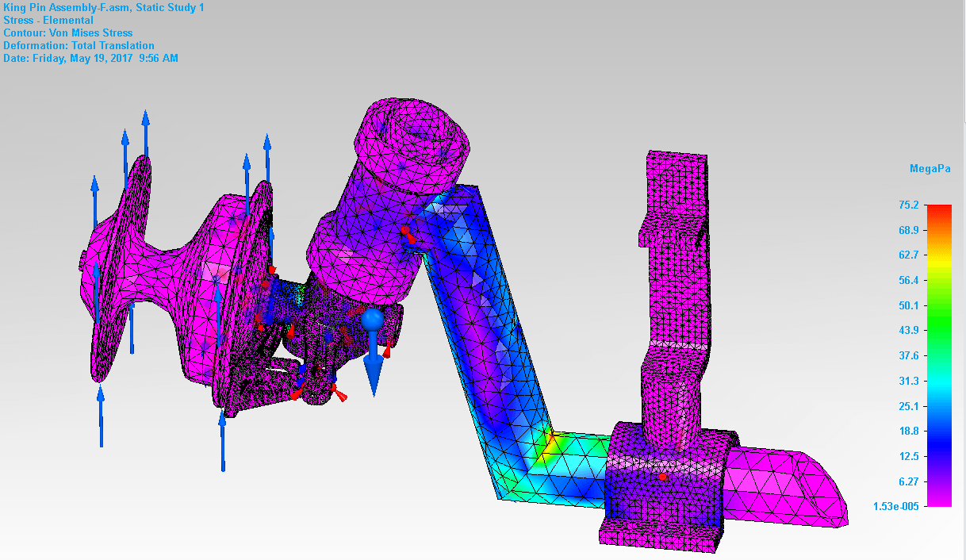Select the 75.2 maximum legend value
Viewport: 966px width, 560px height.
(x=908, y=205)
